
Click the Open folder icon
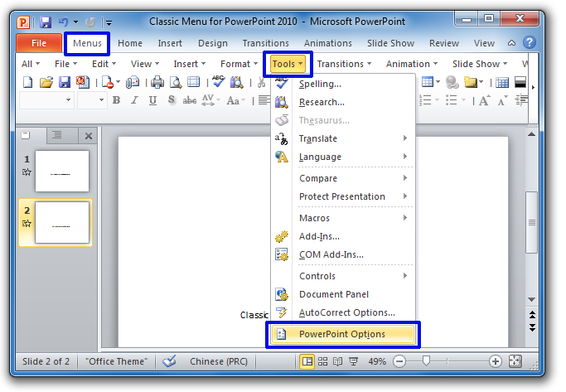point(46,82)
